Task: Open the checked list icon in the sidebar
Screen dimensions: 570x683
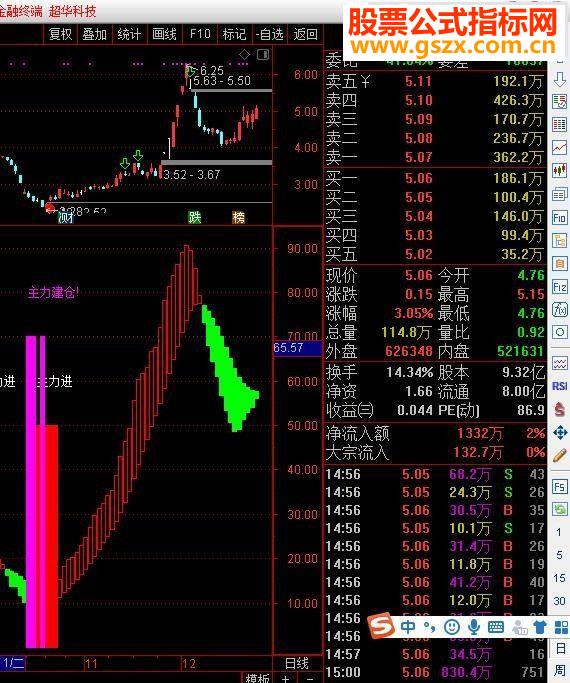Action: 560,102
